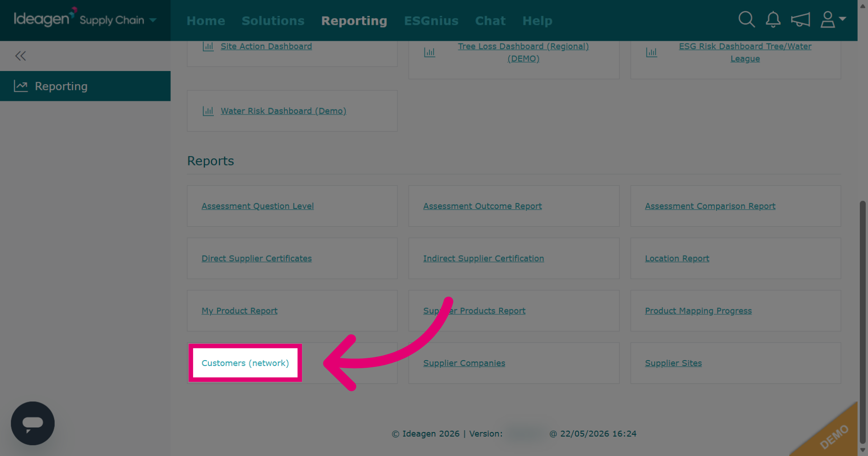
Task: Open Assessment Outcome Report
Action: pyautogui.click(x=482, y=206)
